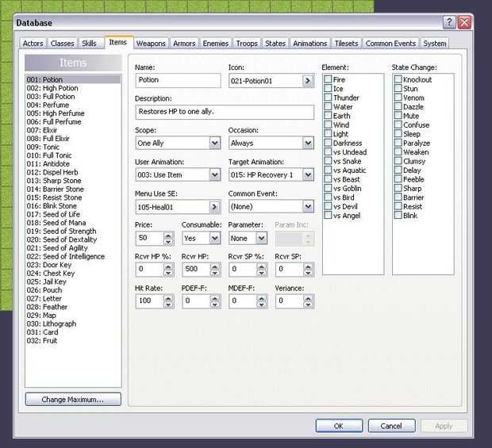Adjust the Hit Rate spinner
This screenshot has width=492, height=448.
tap(168, 301)
